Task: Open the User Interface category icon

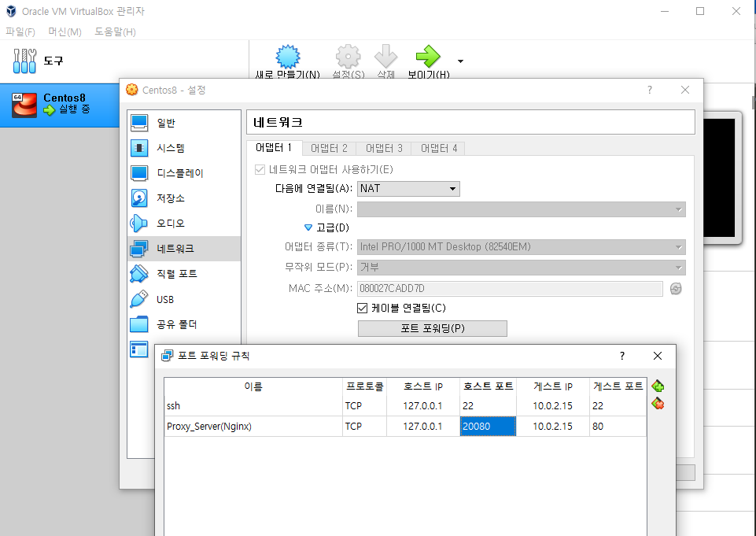Action: tap(139, 349)
